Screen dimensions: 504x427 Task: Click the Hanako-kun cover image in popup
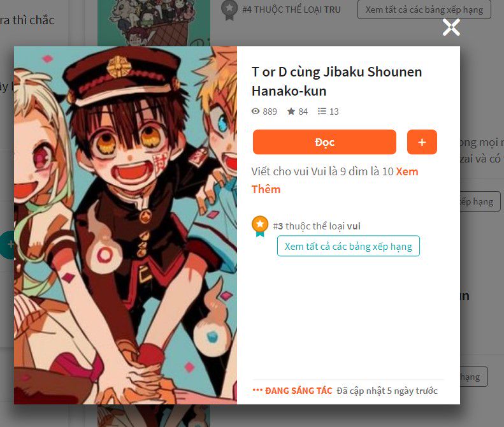point(126,225)
